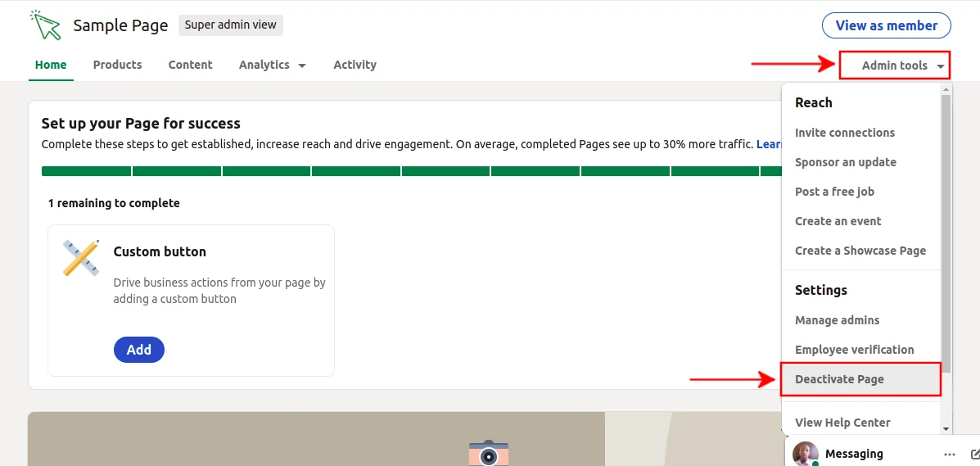Viewport: 980px width, 466px height.
Task: Click the Super admin view badge
Action: [231, 25]
